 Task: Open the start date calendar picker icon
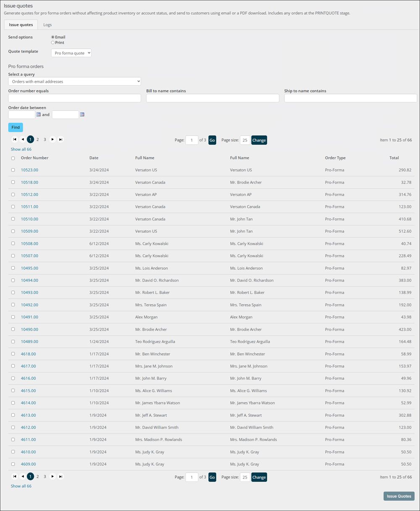tap(39, 114)
